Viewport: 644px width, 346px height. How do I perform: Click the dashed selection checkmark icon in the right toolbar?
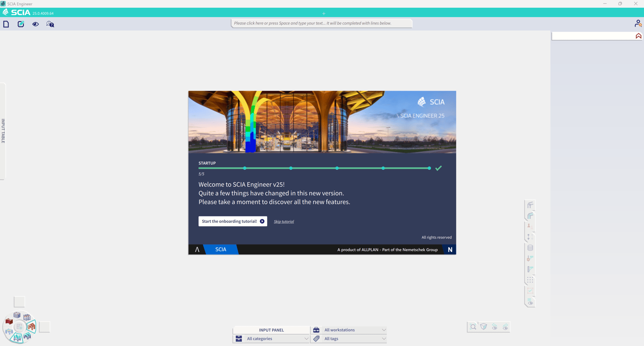[x=530, y=291]
